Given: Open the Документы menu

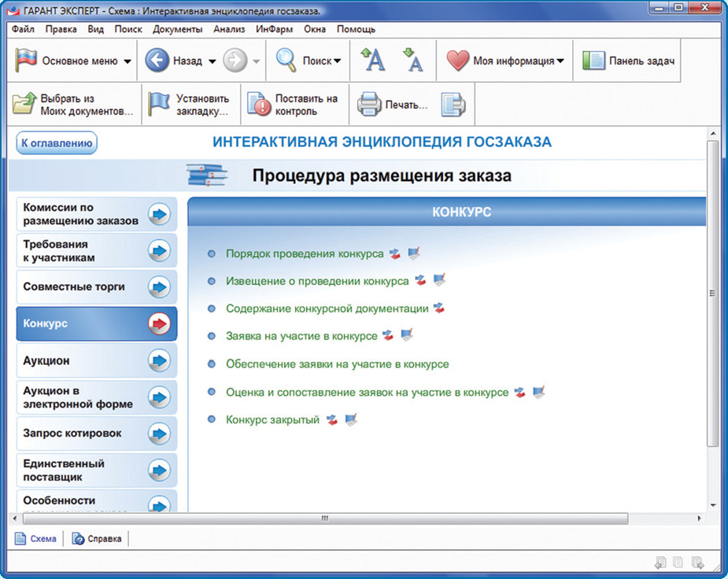Looking at the screenshot, I should (x=178, y=29).
